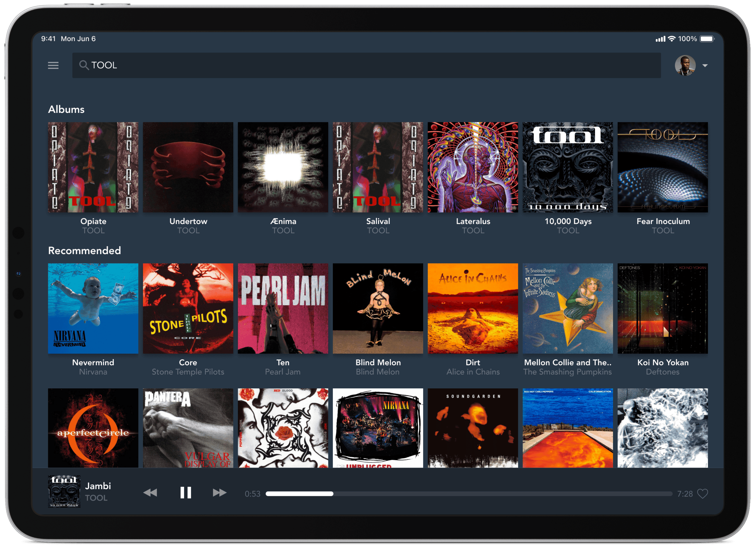The image size is (756, 547).
Task: Open the user profile avatar
Action: [x=685, y=66]
